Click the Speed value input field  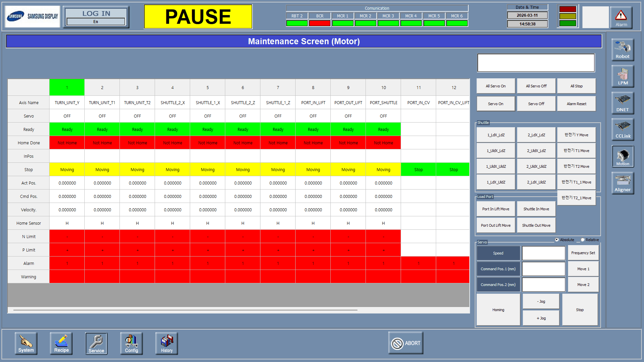(x=544, y=253)
